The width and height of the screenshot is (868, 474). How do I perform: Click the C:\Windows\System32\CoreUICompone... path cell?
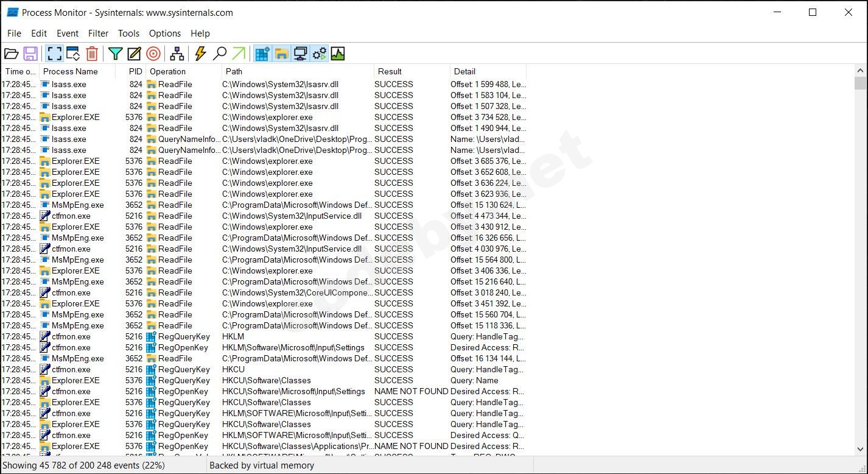coord(297,292)
